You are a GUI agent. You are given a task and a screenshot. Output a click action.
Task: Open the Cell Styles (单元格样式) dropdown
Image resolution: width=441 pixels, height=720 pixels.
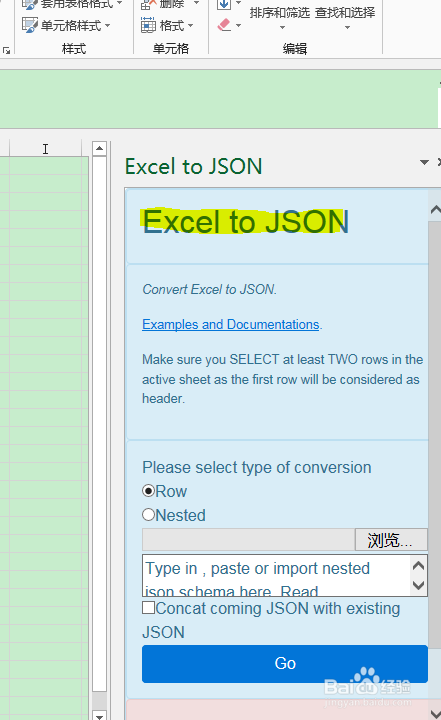(x=67, y=25)
